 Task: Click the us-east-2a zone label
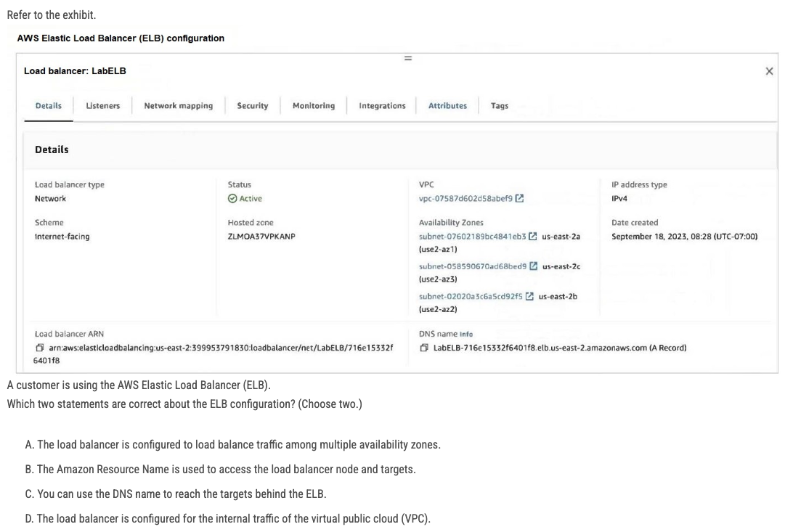[561, 236]
